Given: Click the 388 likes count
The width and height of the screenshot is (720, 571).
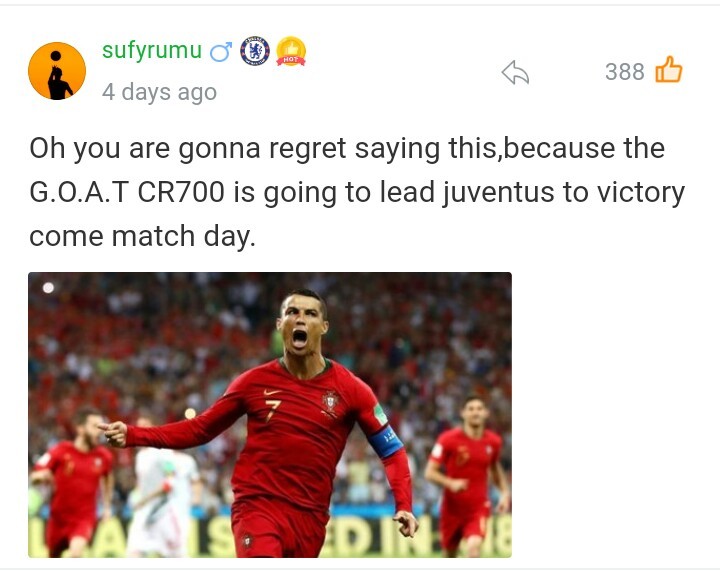Looking at the screenshot, I should (x=624, y=72).
